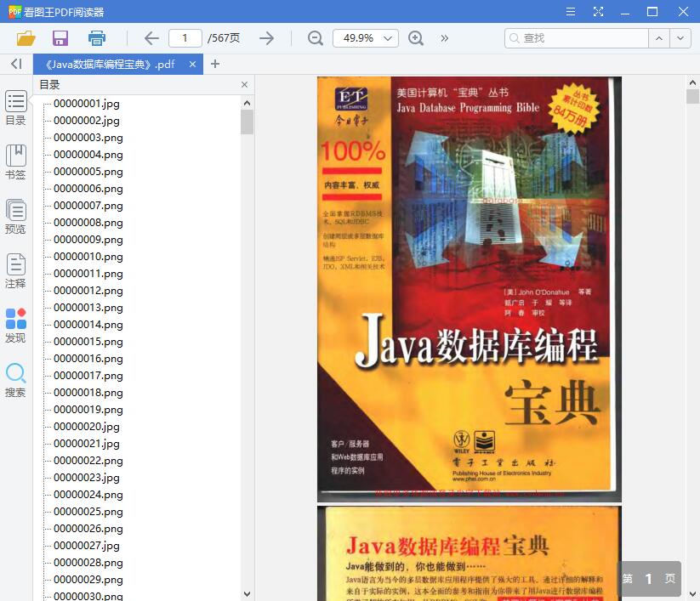Select 00000025.png in the contents tree
Viewport: 700px width, 601px height.
tap(88, 512)
